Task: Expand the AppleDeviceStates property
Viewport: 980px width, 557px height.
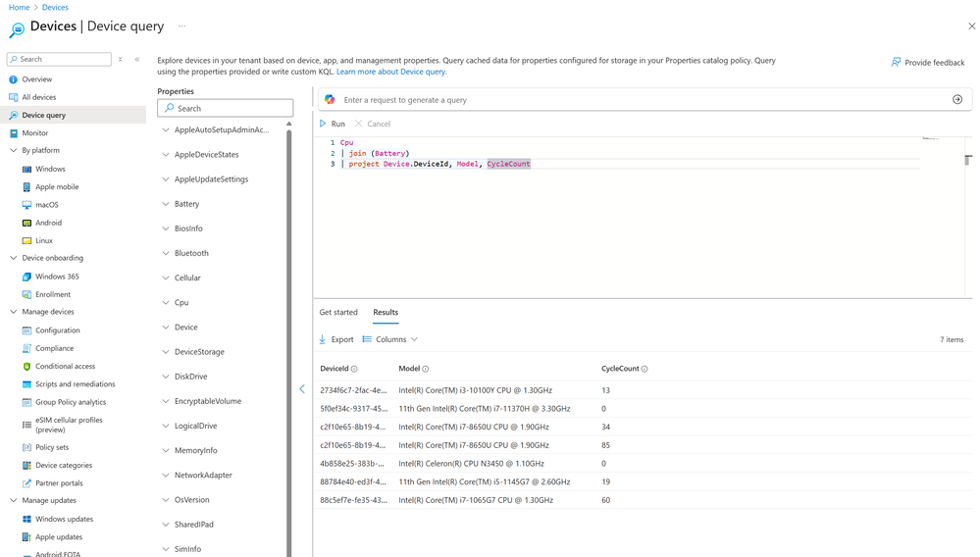Action: click(166, 154)
